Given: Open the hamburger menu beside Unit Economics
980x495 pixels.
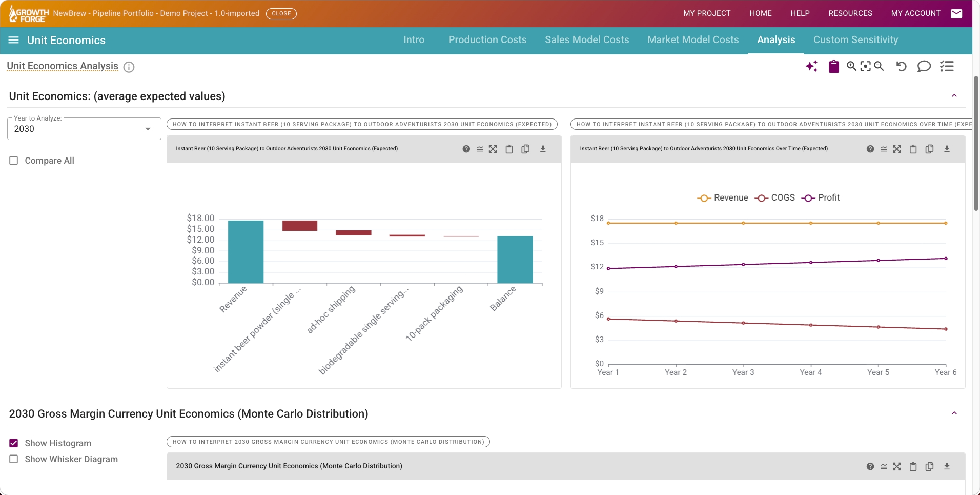Looking at the screenshot, I should (14, 40).
